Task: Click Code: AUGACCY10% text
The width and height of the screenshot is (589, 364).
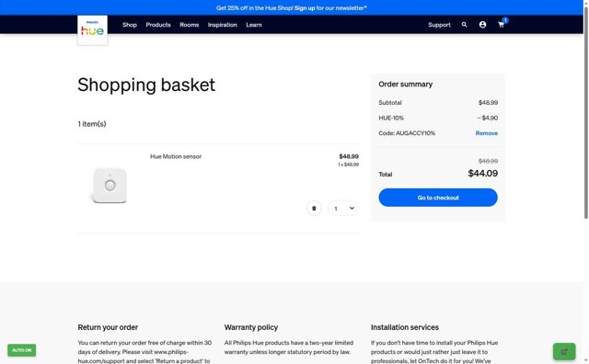Action: point(407,133)
